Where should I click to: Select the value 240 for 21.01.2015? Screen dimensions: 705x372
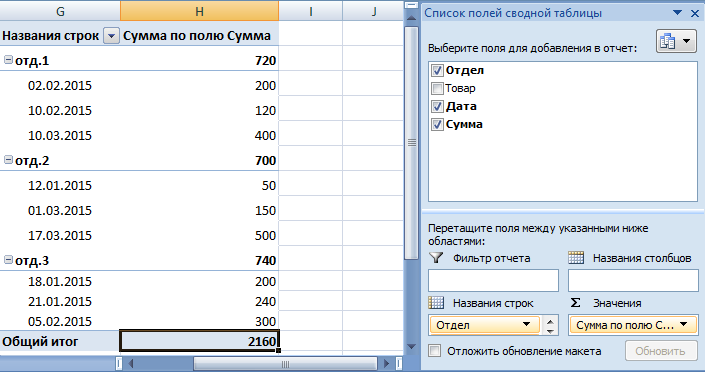pos(199,301)
